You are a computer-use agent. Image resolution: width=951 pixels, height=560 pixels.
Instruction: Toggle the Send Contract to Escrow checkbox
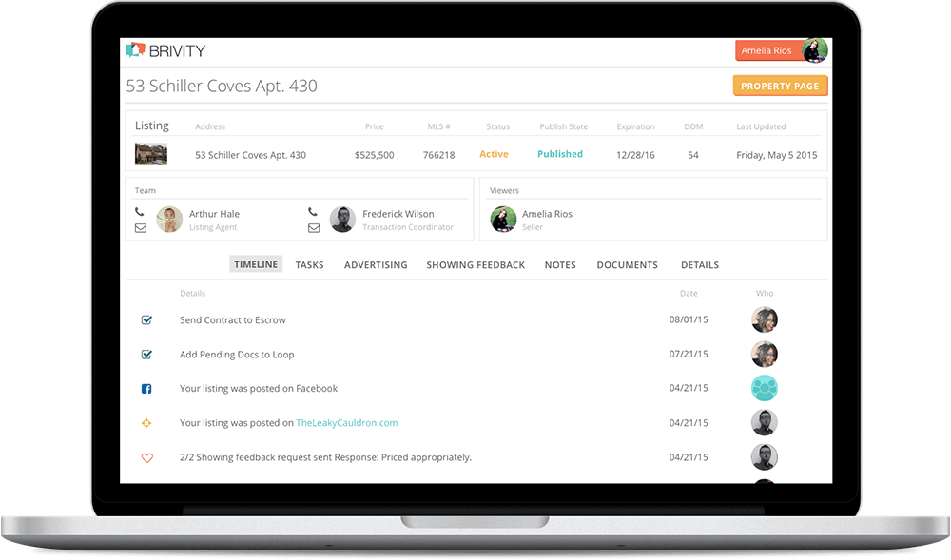tap(146, 320)
